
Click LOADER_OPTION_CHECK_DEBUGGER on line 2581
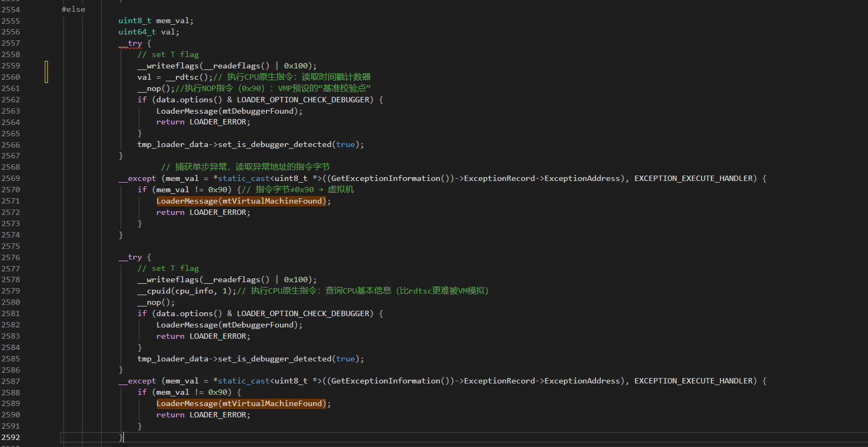pos(304,313)
